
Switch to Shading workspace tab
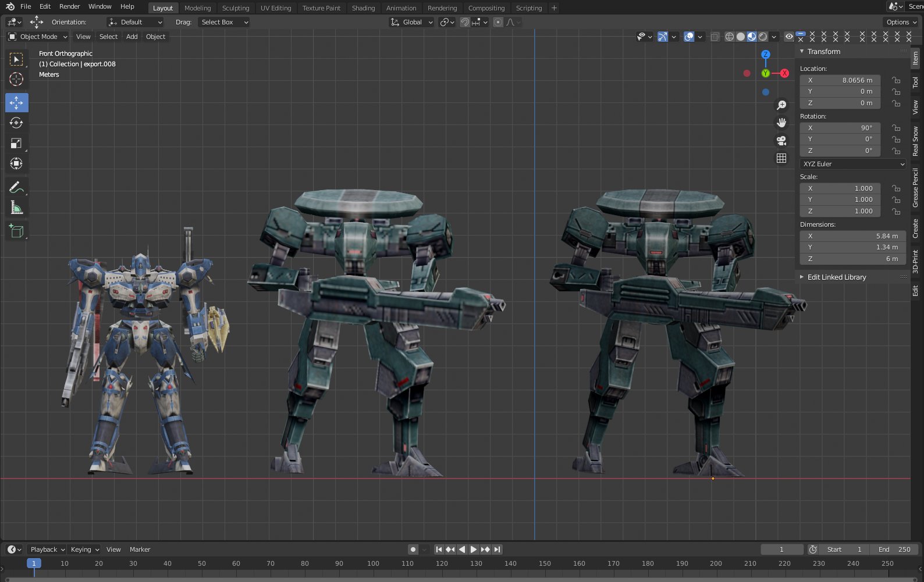tap(363, 8)
